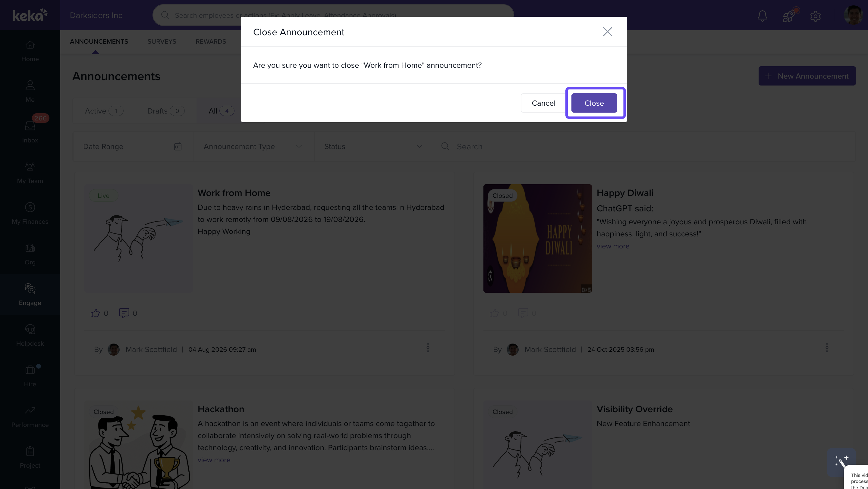Screen dimensions: 868x489
Task: Click the Closed badge on Visibility Override
Action: (502, 412)
